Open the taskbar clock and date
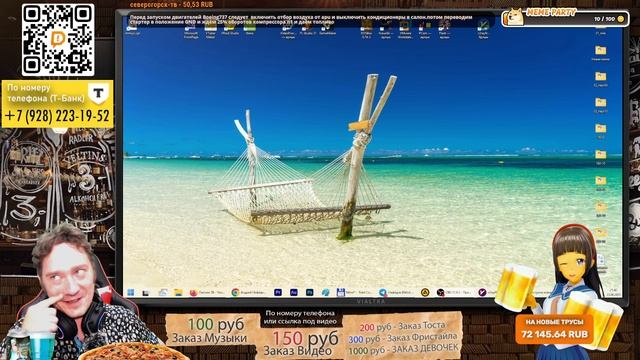Screen dimensions: 640x360 [x=614, y=293]
